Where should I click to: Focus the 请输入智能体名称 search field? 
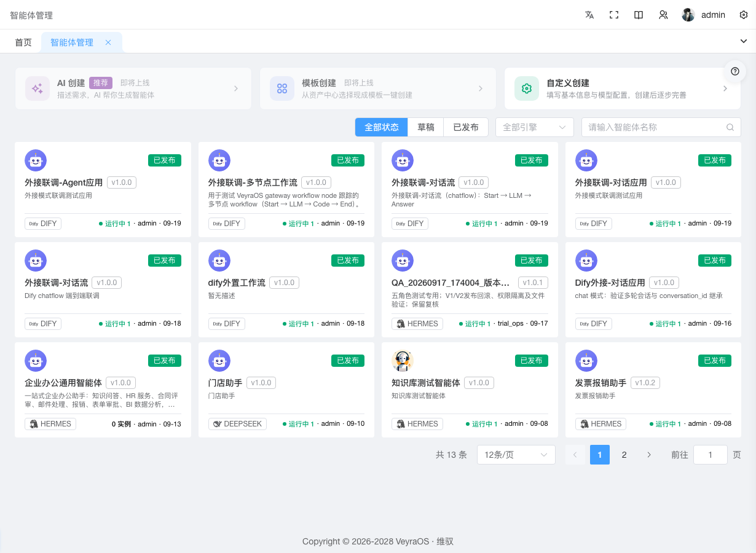[x=661, y=127]
